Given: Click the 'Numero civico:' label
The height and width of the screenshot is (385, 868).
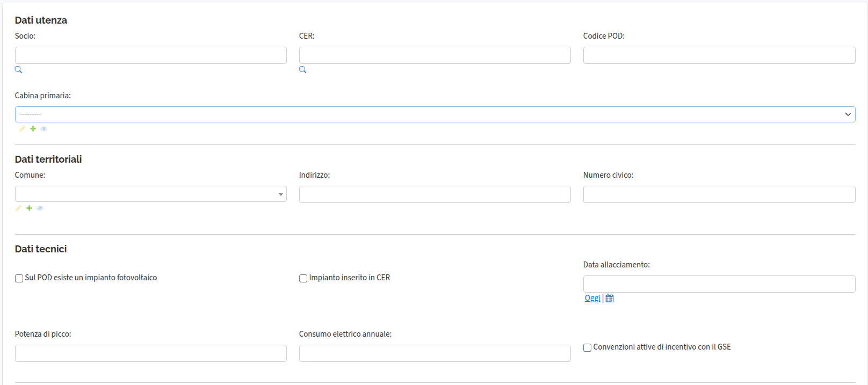Looking at the screenshot, I should click(609, 175).
